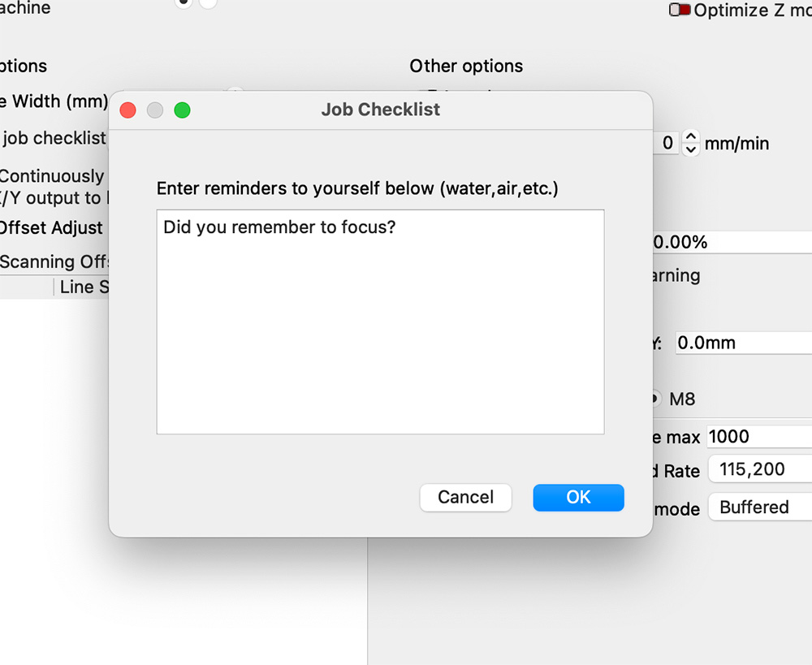This screenshot has height=665, width=812.
Task: Click the filled radio button at top edge
Action: (184, 3)
